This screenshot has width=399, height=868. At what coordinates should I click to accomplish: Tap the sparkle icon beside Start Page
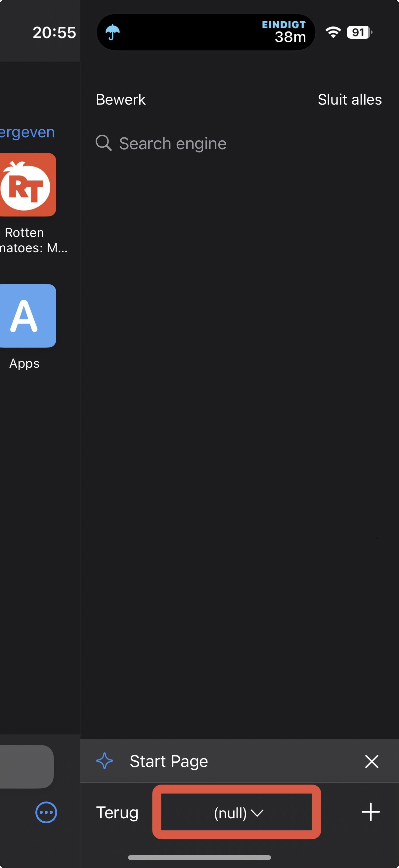coord(104,761)
